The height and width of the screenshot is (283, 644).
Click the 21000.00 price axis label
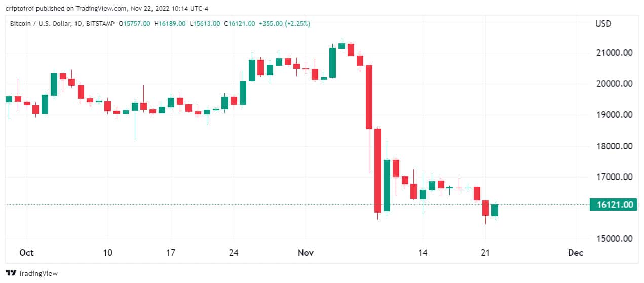[614, 53]
